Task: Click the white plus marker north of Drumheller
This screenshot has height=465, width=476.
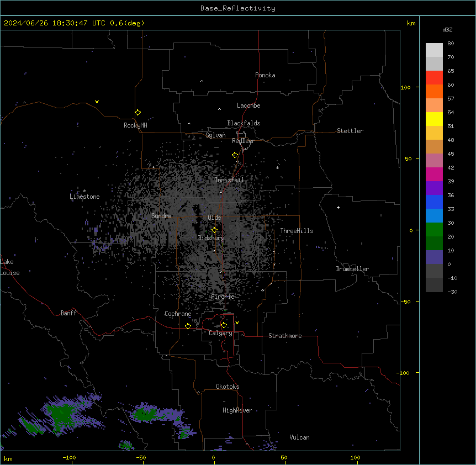Action: 338,207
